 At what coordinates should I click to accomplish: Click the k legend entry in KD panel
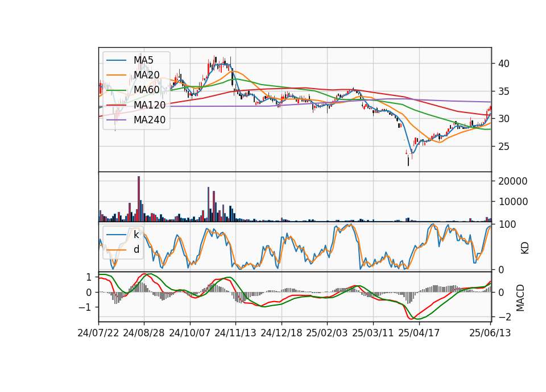coord(136,235)
